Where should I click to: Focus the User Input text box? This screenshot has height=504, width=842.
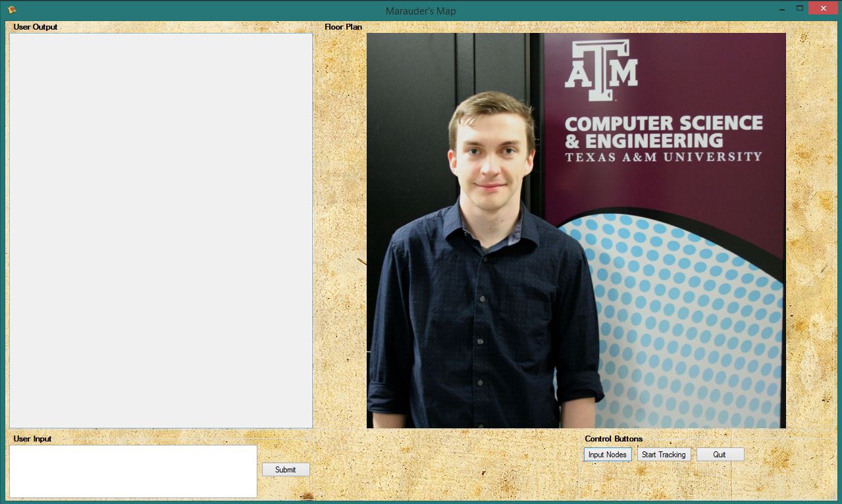click(133, 471)
